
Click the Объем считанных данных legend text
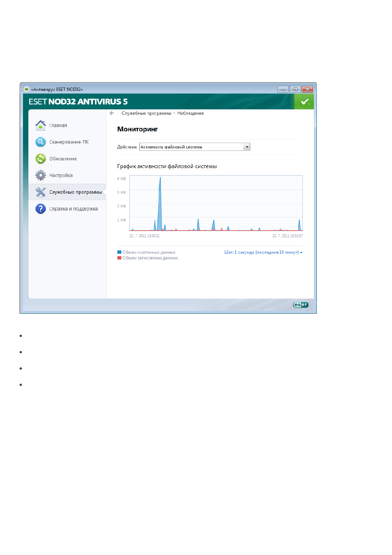coord(149,252)
